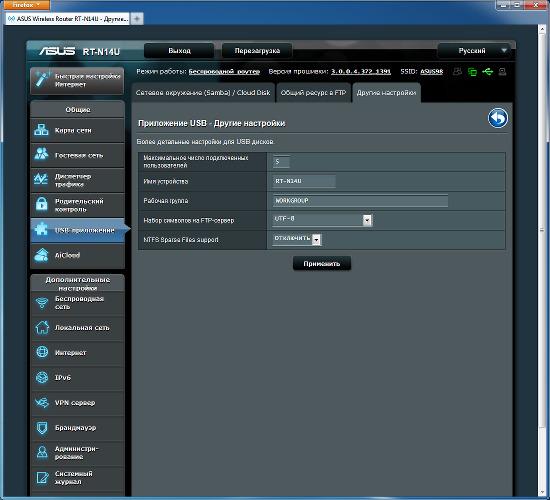550x500 pixels.
Task: Open Traffic Manager (Диспетчер трафика) icon
Action: (x=41, y=179)
